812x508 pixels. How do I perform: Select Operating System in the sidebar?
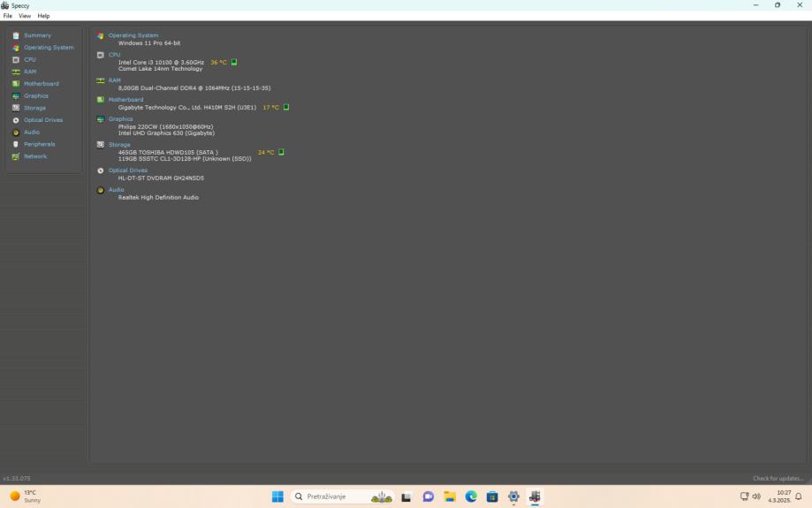(49, 47)
